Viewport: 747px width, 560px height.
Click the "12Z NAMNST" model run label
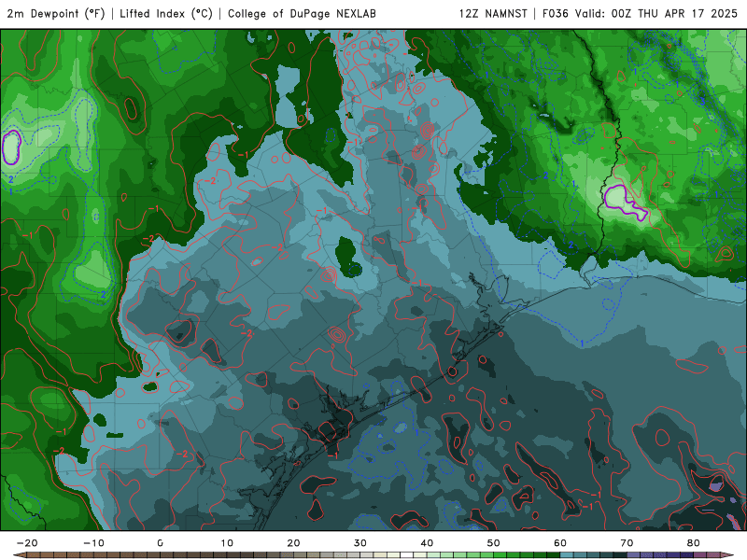point(493,14)
